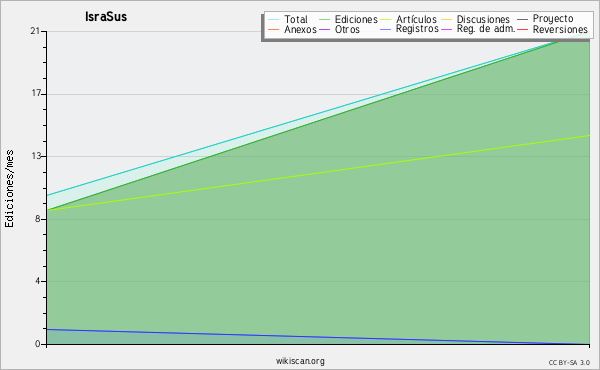This screenshot has width=600, height=370.
Task: Select the Discusiones legend label
Action: point(483,19)
